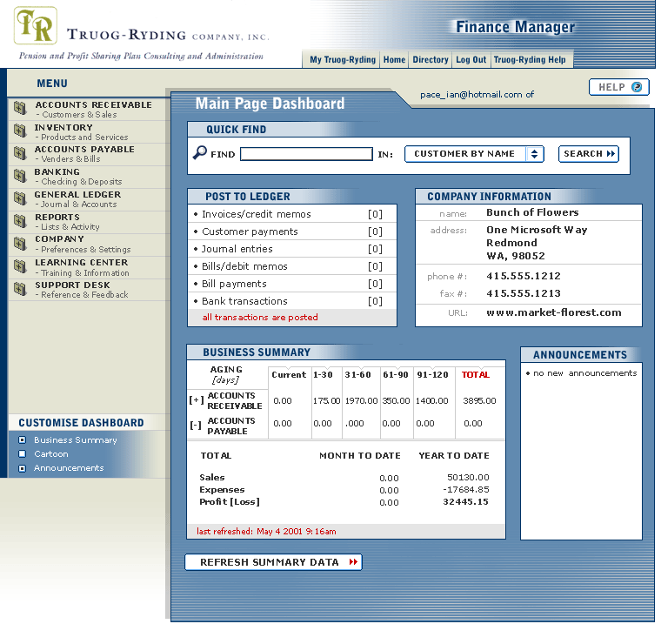Open Bills/debit memos ledger link
This screenshot has width=661, height=644.
(x=244, y=266)
